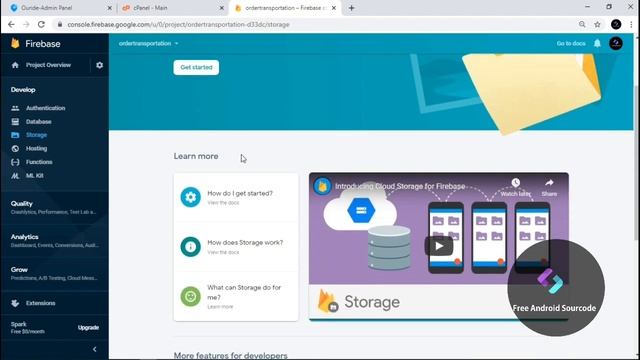Screen dimensions: 640x360
Task: Collapse the sidebar with the chevron arrow
Action: [95, 349]
